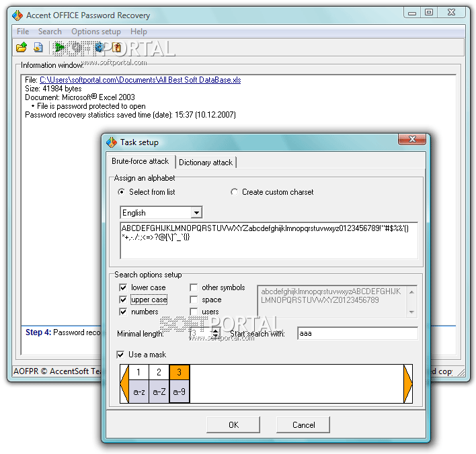Image resolution: width=476 pixels, height=454 pixels.
Task: Select the 'Select from list' radio button
Action: pyautogui.click(x=121, y=192)
